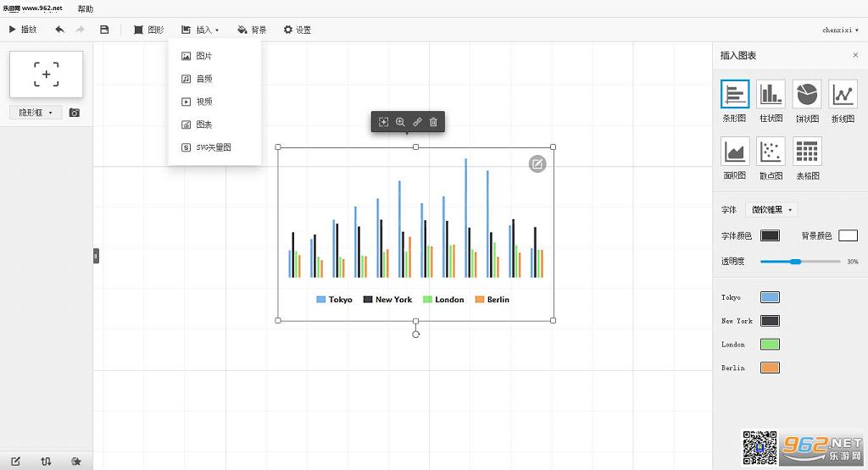868x470 pixels.
Task: Choose Picture (图片) from the Insert menu
Action: [x=214, y=56]
